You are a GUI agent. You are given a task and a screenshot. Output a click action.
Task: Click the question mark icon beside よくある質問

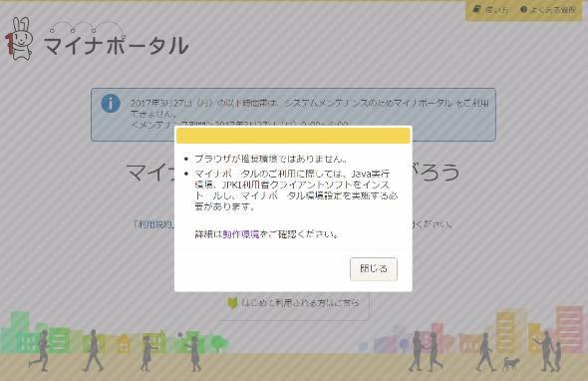coord(523,10)
